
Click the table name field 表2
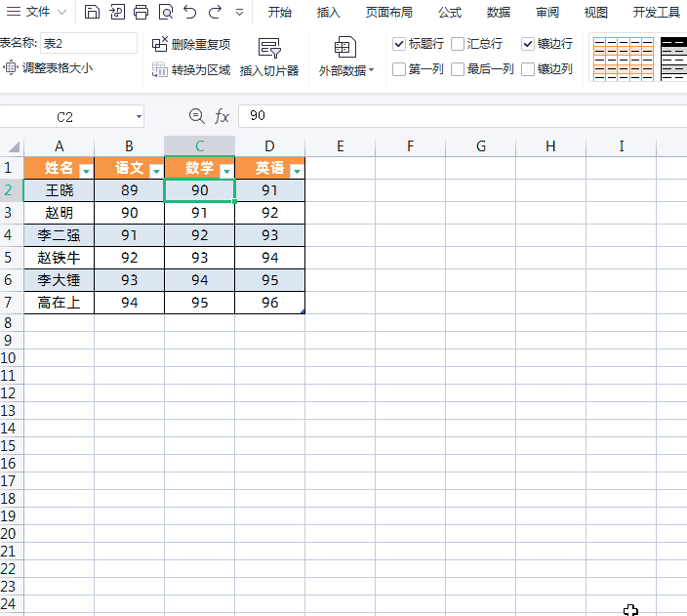pyautogui.click(x=89, y=43)
